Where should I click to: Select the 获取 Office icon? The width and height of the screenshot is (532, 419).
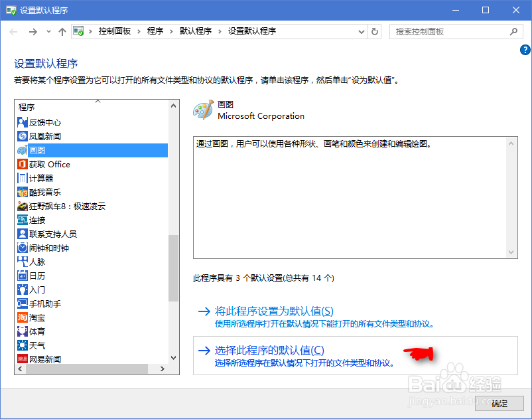point(22,164)
